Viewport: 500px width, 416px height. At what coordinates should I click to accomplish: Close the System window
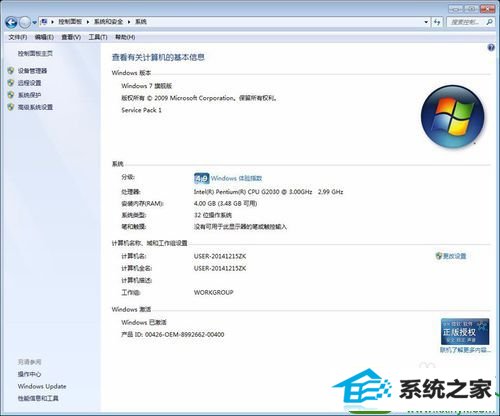click(x=487, y=8)
